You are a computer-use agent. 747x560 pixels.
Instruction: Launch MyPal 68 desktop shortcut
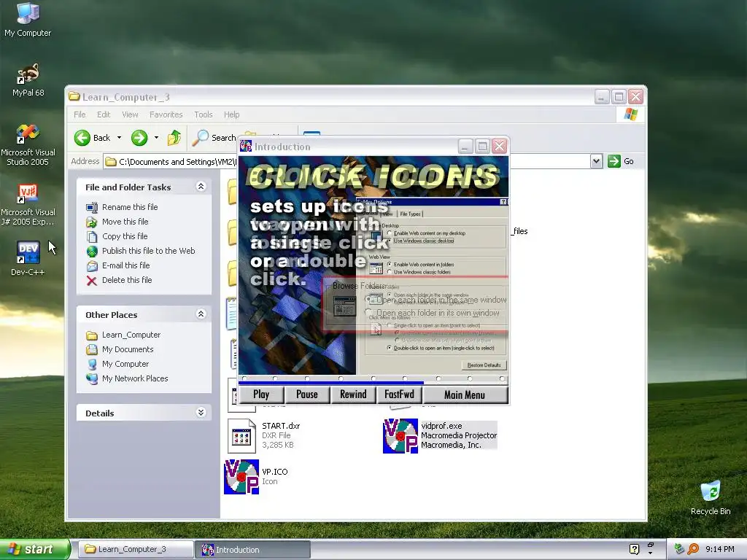(28, 79)
